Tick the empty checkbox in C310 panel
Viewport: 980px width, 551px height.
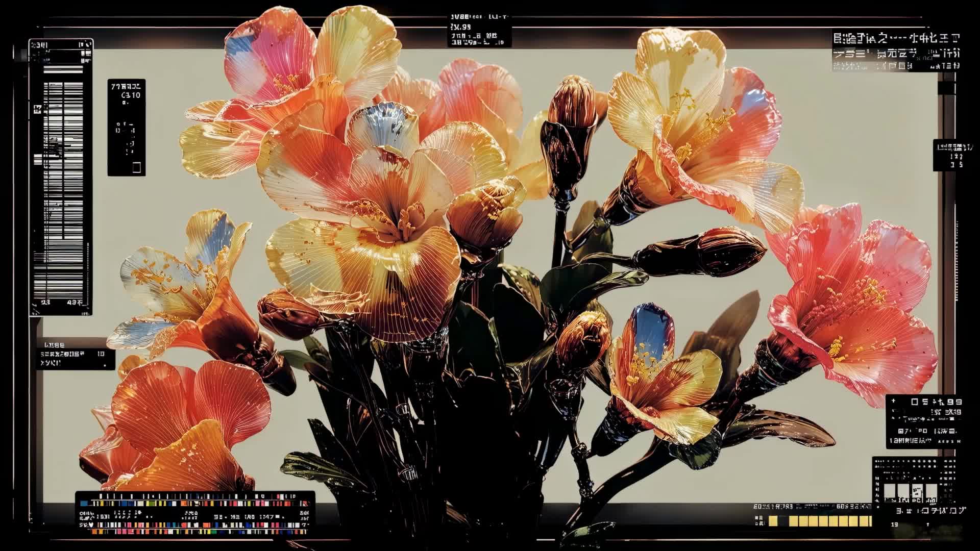(x=136, y=167)
